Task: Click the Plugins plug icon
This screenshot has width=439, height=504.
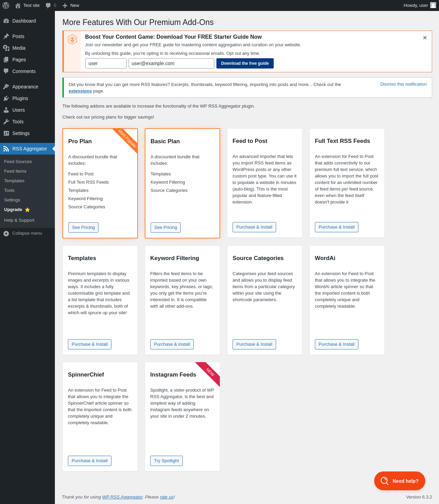Action: (x=6, y=98)
